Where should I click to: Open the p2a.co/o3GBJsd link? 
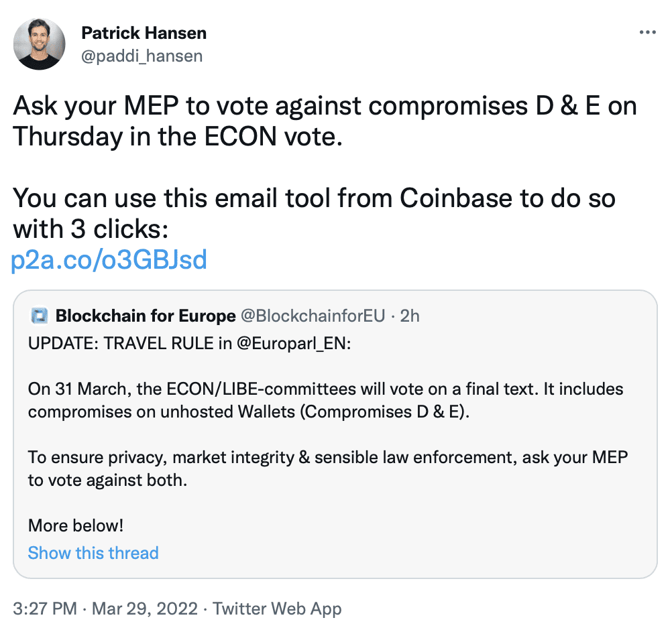coord(109,259)
